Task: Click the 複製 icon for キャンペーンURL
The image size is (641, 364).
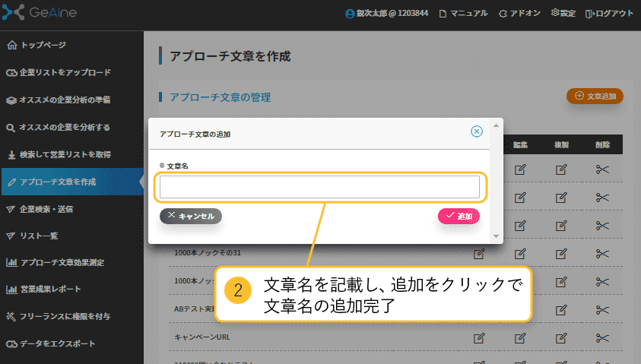Action: [x=561, y=338]
